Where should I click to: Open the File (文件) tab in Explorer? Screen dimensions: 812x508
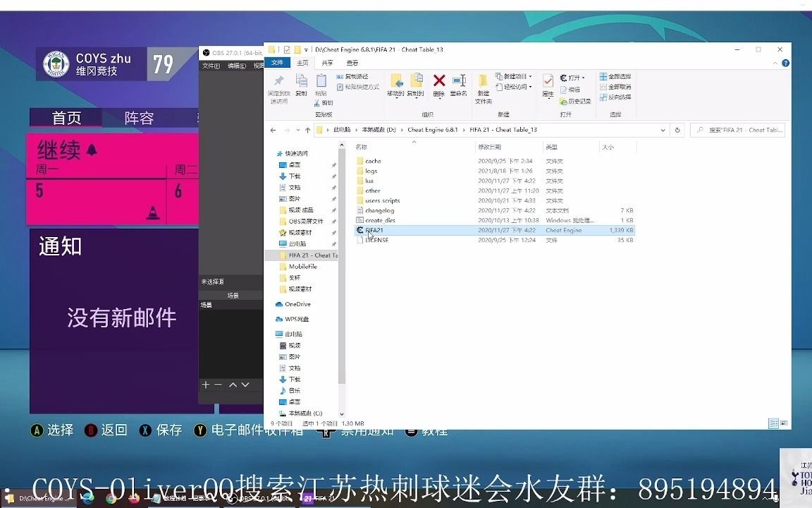coord(278,63)
